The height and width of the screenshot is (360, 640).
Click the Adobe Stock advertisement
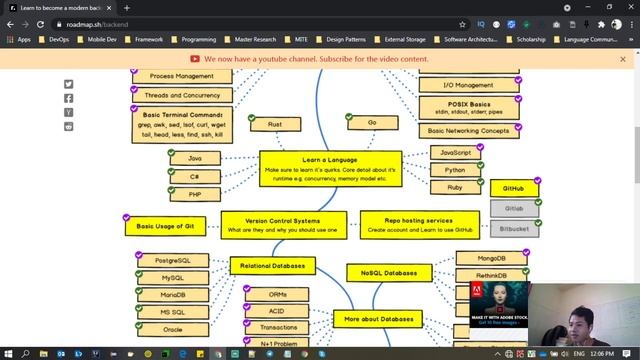pyautogui.click(x=499, y=304)
